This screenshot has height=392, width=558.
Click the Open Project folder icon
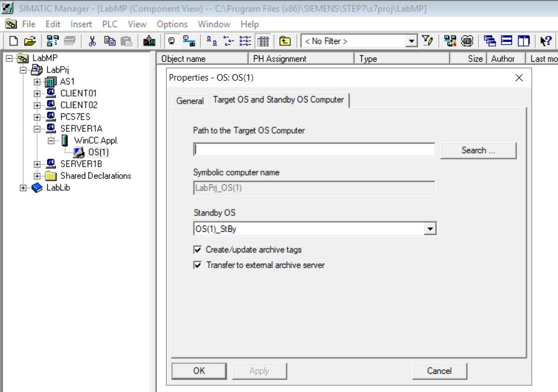[x=30, y=41]
